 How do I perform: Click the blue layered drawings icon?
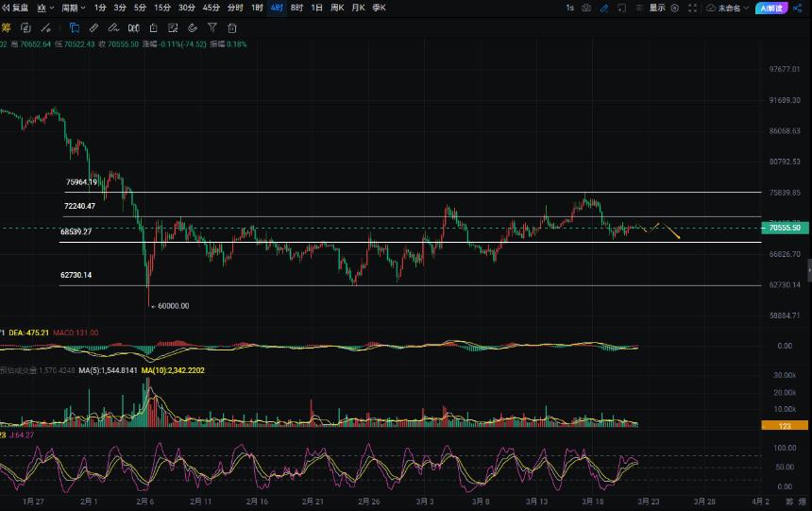tap(74, 28)
